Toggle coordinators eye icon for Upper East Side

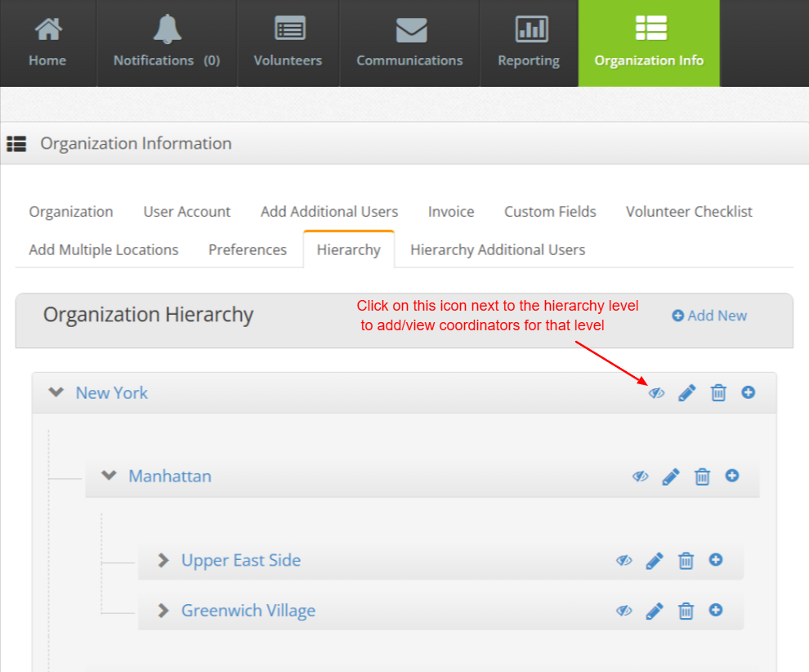point(624,561)
